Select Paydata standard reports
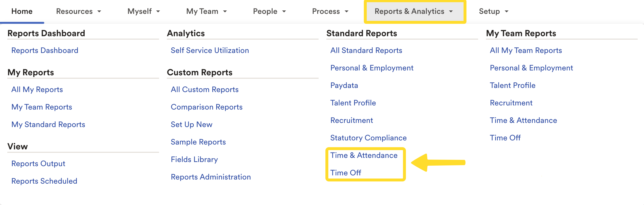 coord(344,85)
